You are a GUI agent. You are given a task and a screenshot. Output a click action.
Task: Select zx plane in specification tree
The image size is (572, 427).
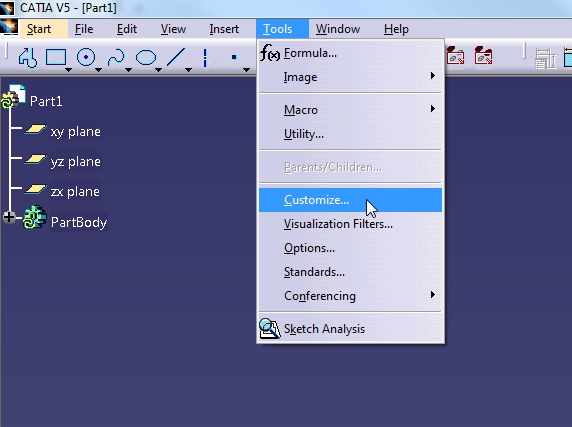(75, 191)
